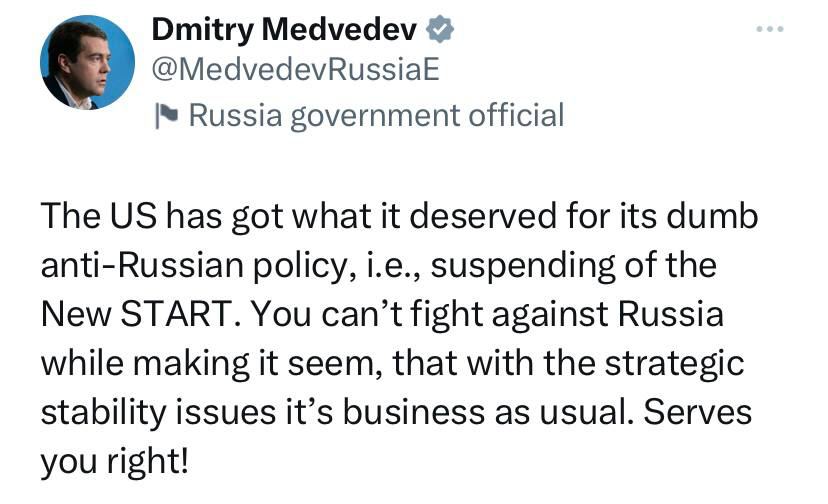The height and width of the screenshot is (504, 828).
Task: Click the verified checkmark badge
Action: pos(440,29)
